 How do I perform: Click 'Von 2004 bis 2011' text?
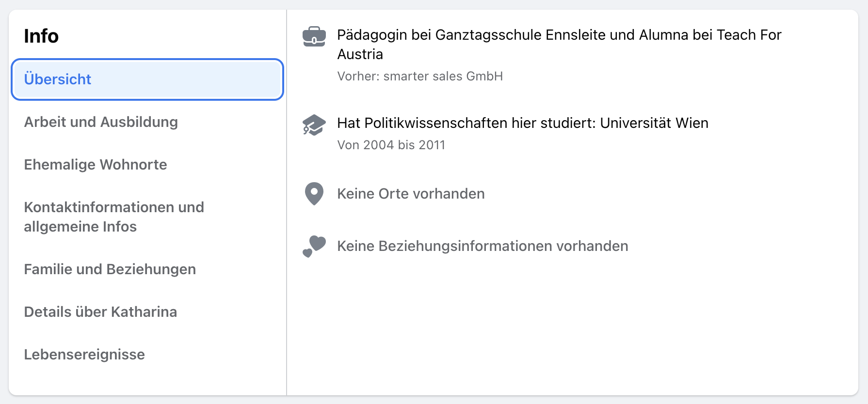click(391, 145)
